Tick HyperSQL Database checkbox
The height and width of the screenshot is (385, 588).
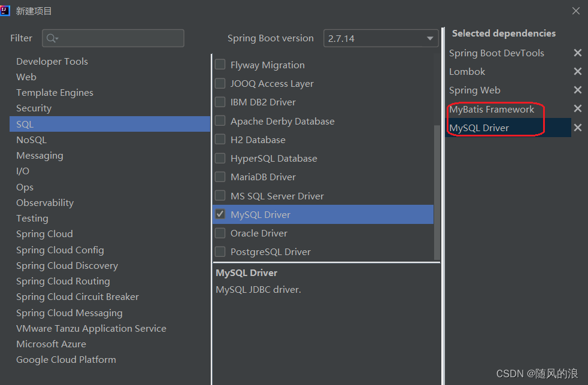click(x=220, y=158)
